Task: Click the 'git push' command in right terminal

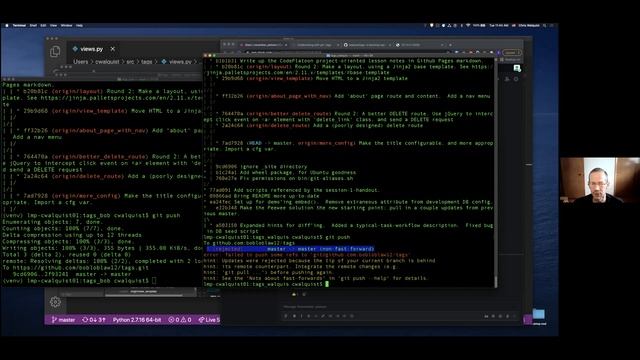Action: coord(338,237)
